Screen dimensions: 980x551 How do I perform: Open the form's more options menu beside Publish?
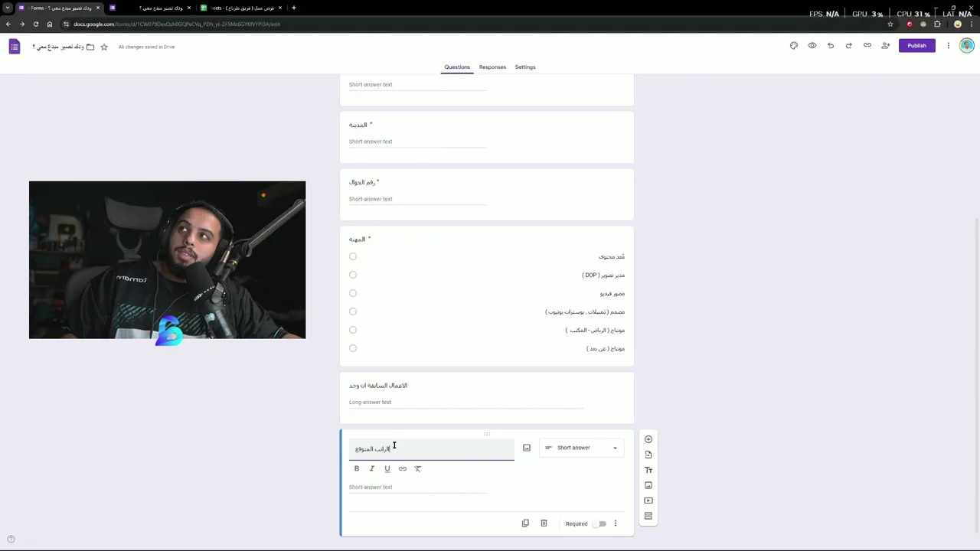click(x=949, y=46)
